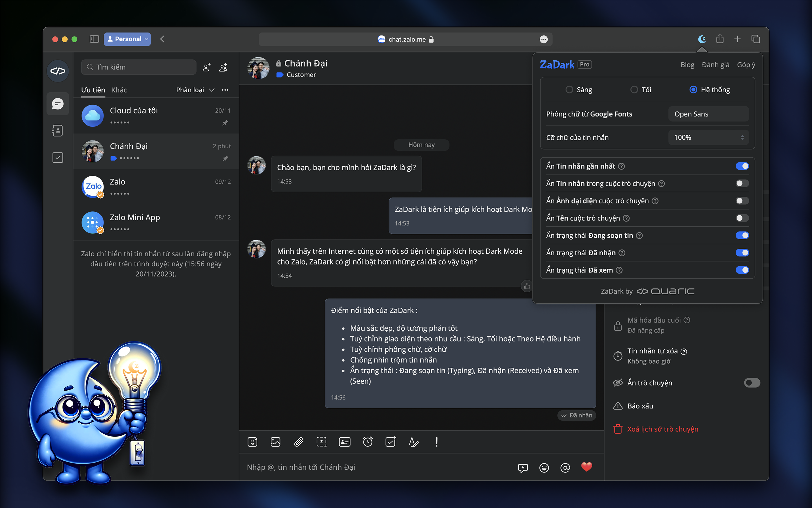
Task: Click the screenshot capture icon
Action: point(321,442)
